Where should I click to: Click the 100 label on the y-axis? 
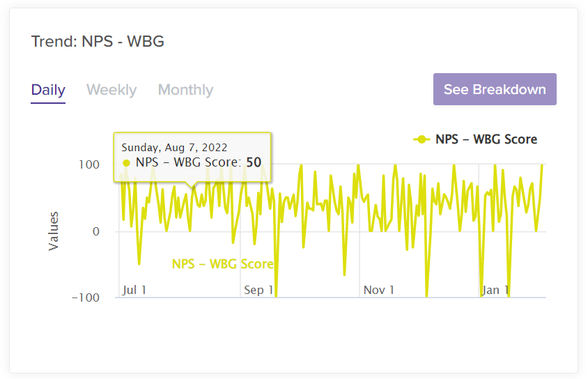[x=90, y=165]
